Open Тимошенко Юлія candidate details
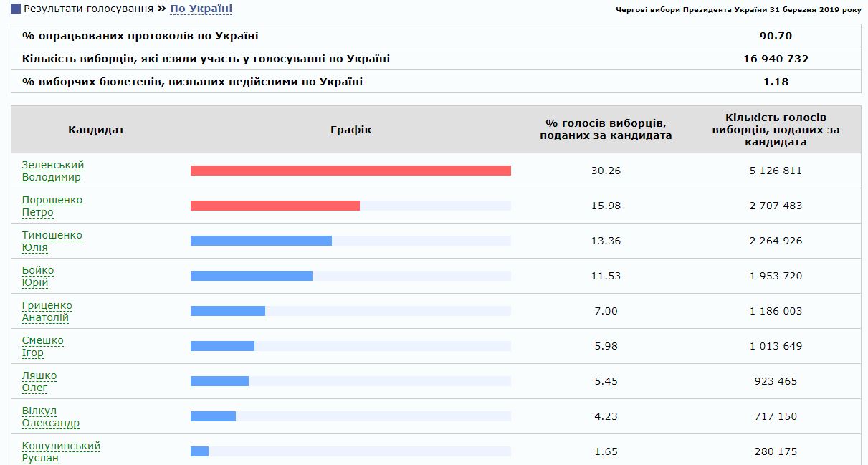 (x=52, y=241)
